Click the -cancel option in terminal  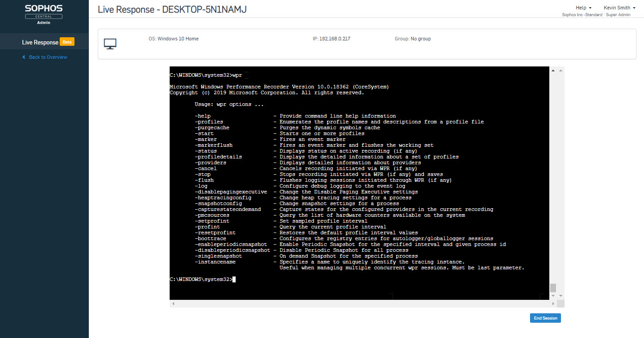click(x=206, y=168)
